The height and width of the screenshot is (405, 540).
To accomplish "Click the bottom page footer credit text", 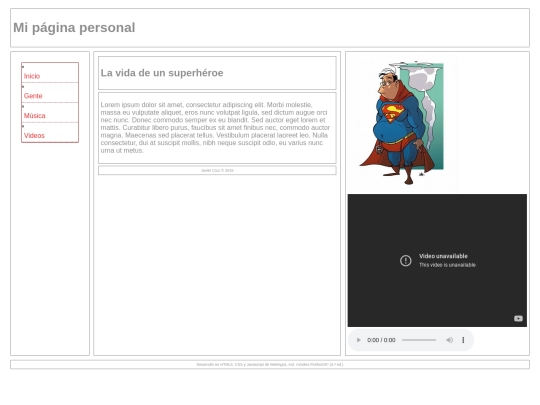I will (270, 364).
